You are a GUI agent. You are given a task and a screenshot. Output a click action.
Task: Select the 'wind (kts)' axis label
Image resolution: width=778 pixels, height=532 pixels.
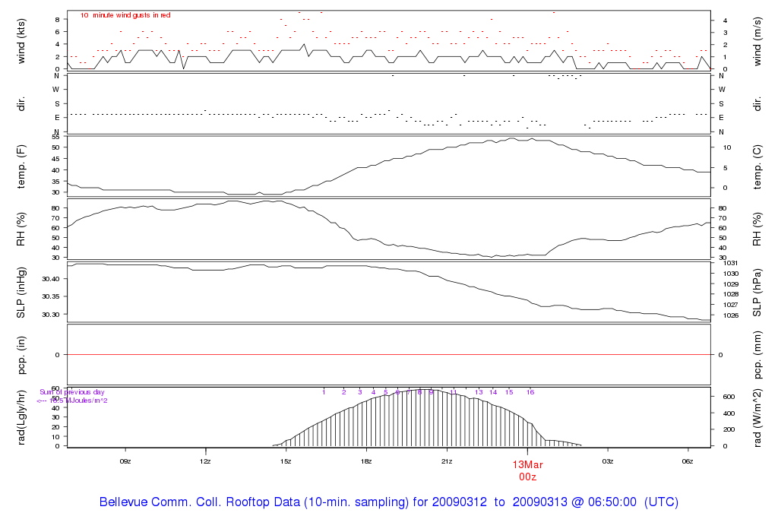[21, 41]
